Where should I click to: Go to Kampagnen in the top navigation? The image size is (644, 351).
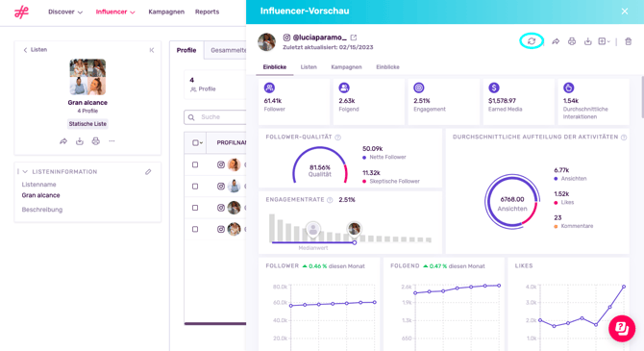(x=166, y=12)
